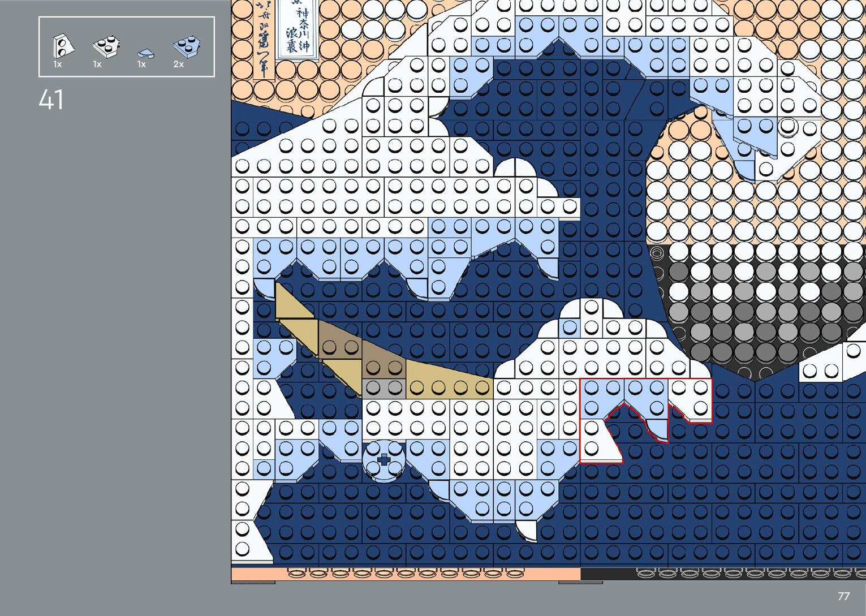Click the white two-stud wedge plate part
866x616 pixels.
click(x=63, y=46)
